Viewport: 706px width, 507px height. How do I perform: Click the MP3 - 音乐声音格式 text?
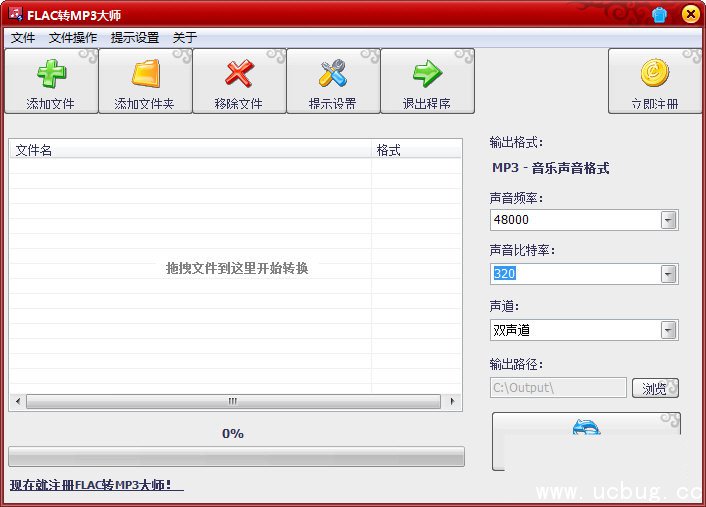[551, 168]
